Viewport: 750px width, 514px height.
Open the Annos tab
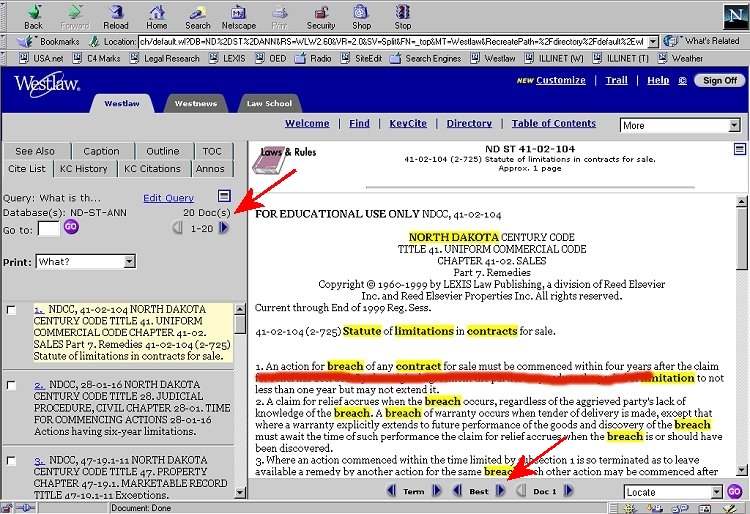coord(210,169)
